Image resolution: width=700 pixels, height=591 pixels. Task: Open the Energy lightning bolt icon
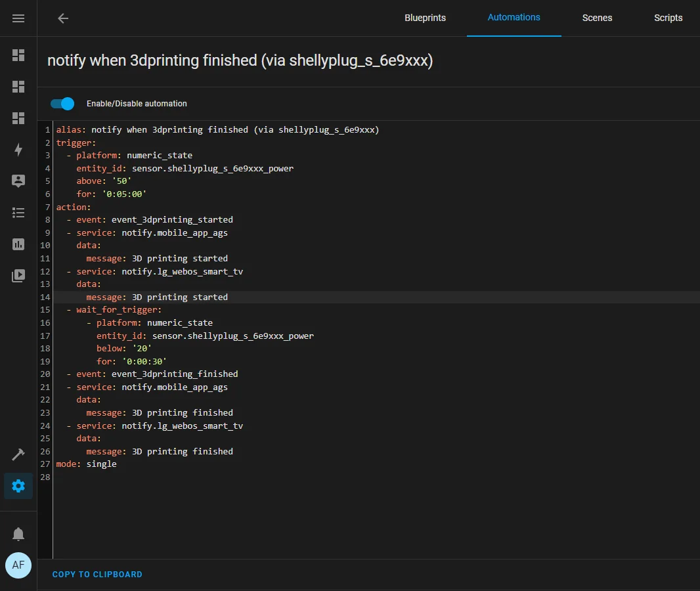pos(18,150)
